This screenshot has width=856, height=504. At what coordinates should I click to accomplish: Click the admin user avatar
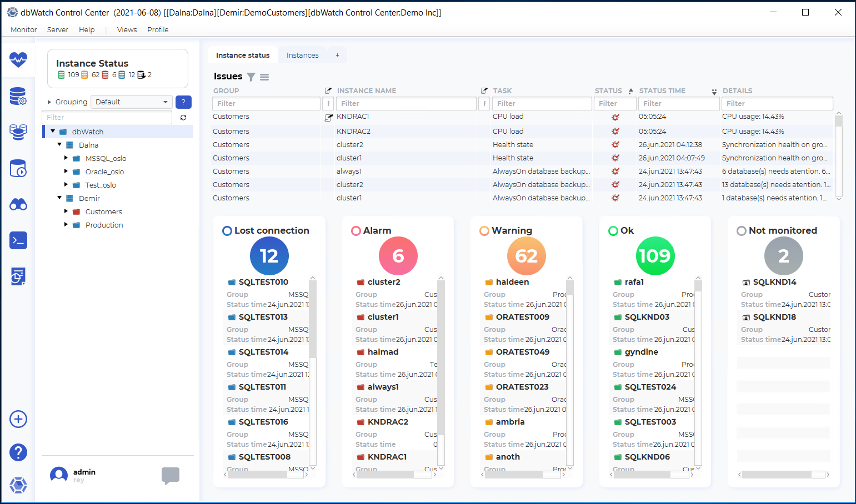(59, 475)
